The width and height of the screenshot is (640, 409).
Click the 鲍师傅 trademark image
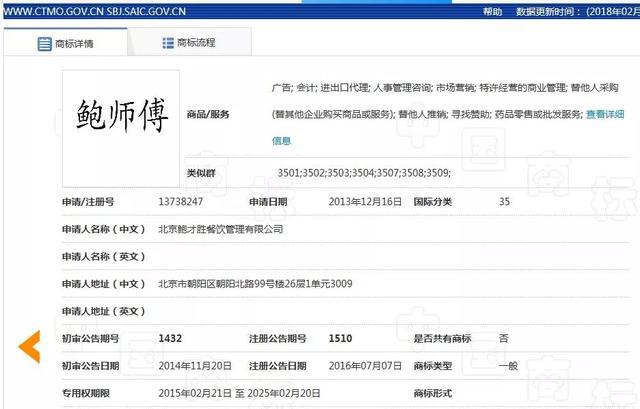tap(121, 129)
